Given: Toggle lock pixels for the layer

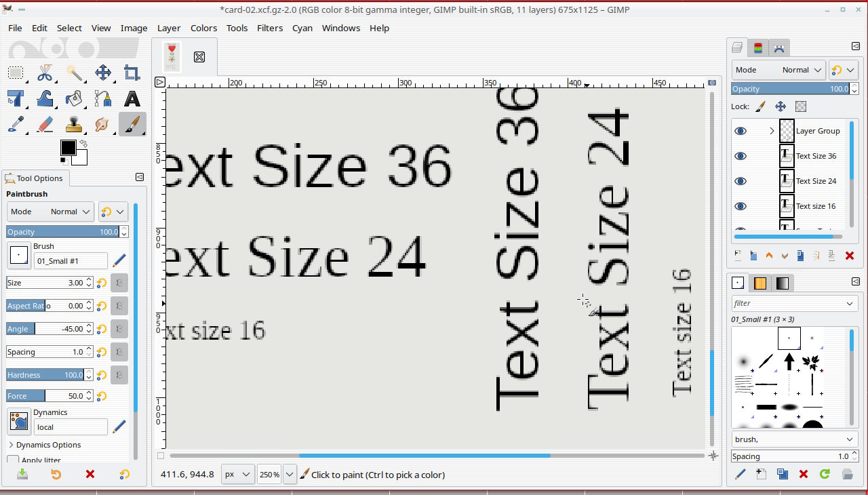Looking at the screenshot, I should pos(761,106).
